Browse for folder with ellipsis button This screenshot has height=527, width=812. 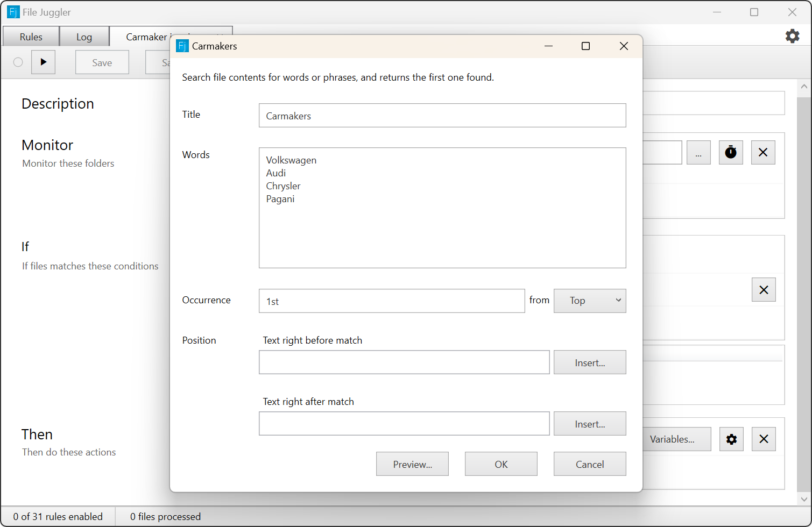point(698,152)
